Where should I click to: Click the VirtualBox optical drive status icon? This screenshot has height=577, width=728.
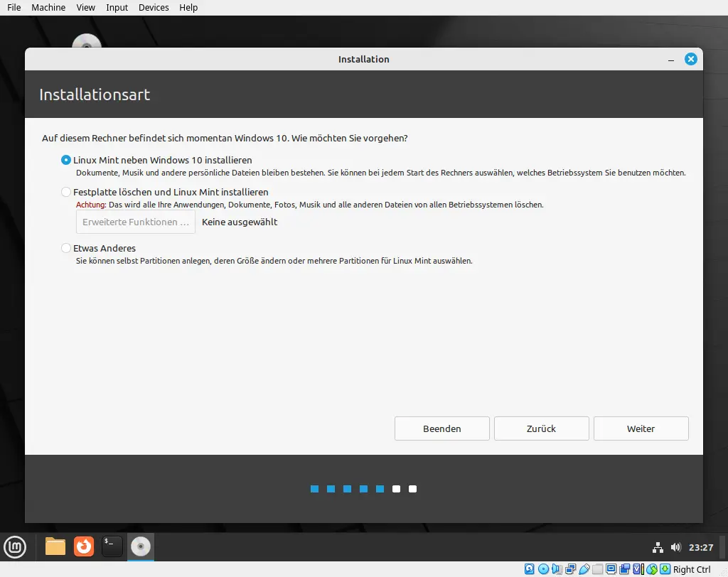[543, 569]
